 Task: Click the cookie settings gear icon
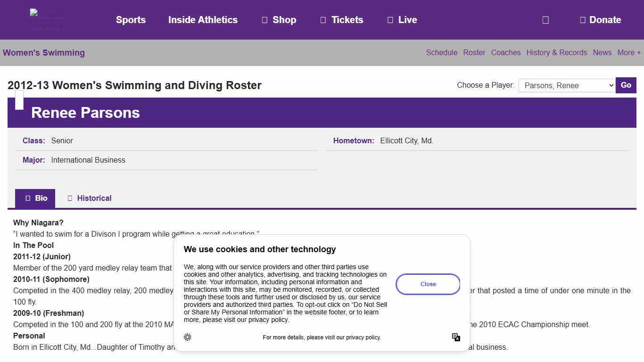click(x=188, y=337)
